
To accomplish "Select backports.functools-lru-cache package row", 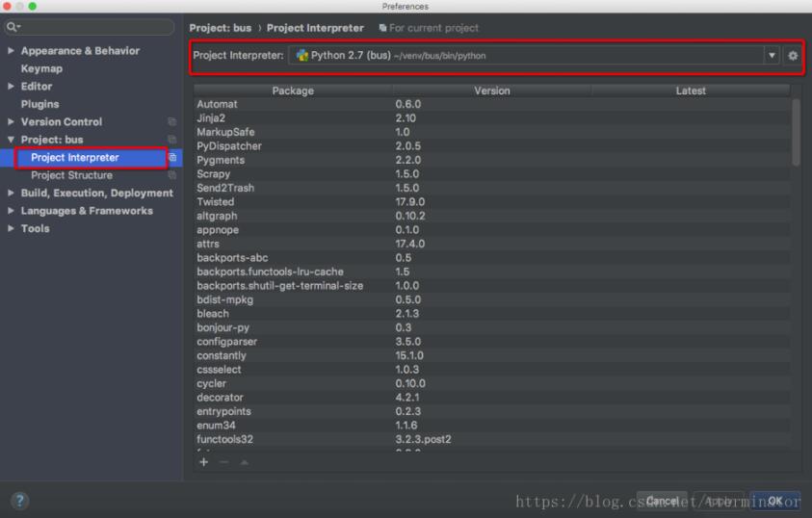I will point(492,272).
